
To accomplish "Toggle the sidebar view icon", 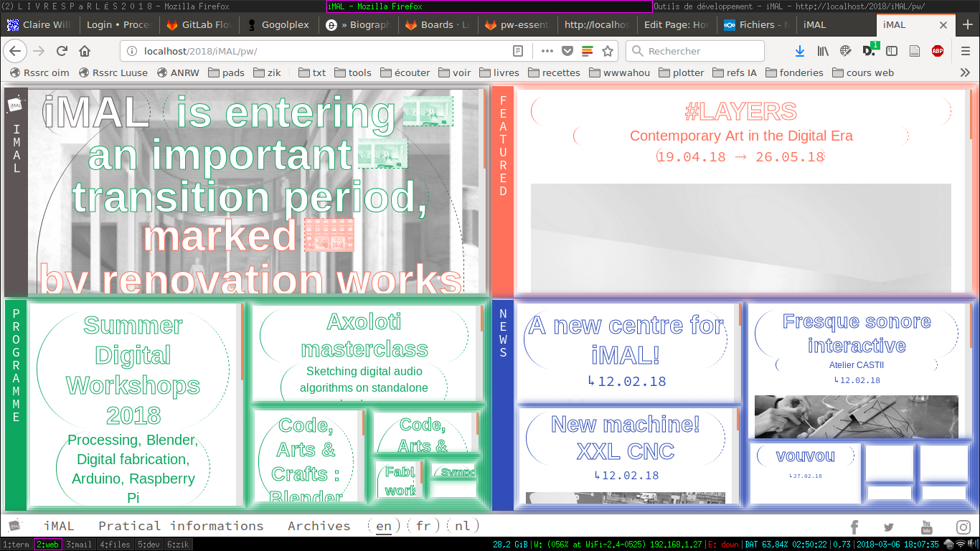I will (x=892, y=51).
